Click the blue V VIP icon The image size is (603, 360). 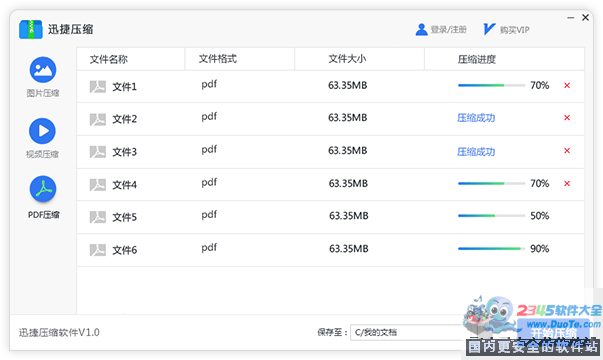(489, 29)
